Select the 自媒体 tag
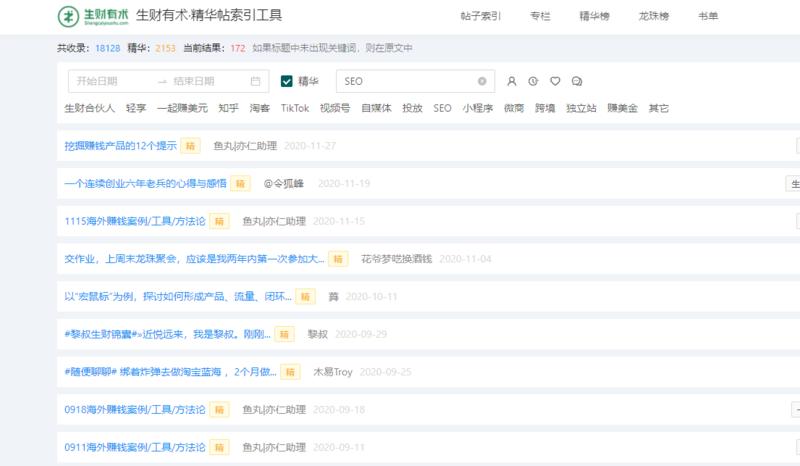The width and height of the screenshot is (800, 466). click(x=377, y=108)
